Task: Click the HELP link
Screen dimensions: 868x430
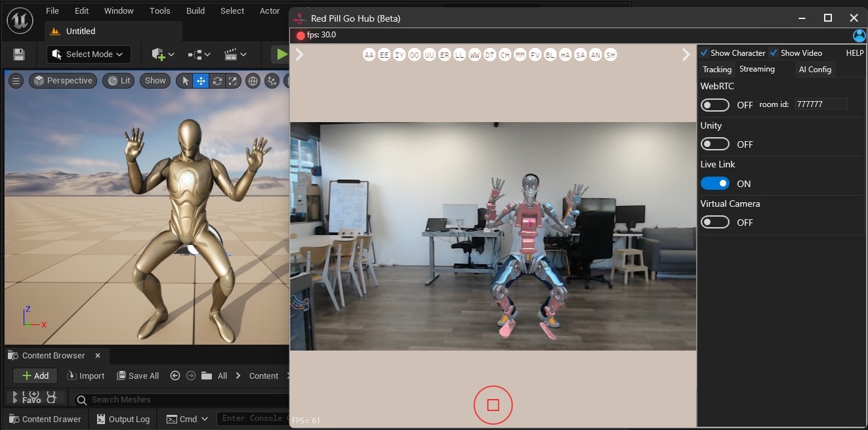Action: [x=854, y=53]
